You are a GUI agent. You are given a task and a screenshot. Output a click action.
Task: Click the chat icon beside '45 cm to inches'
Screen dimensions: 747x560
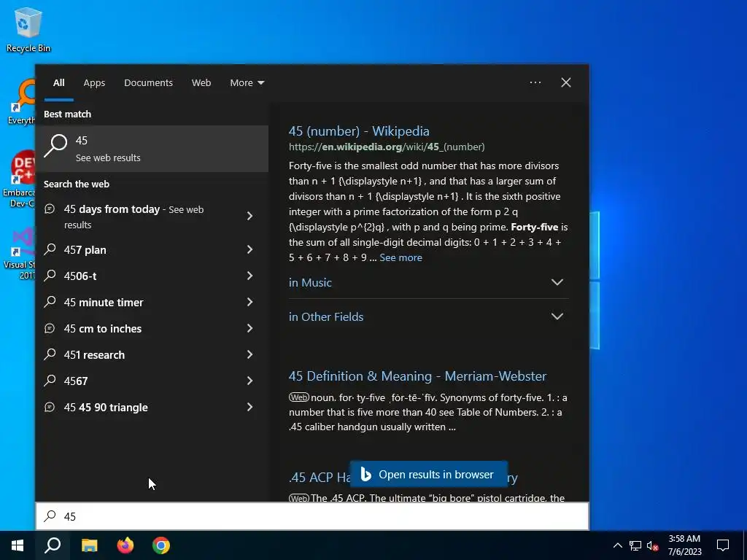[50, 328]
